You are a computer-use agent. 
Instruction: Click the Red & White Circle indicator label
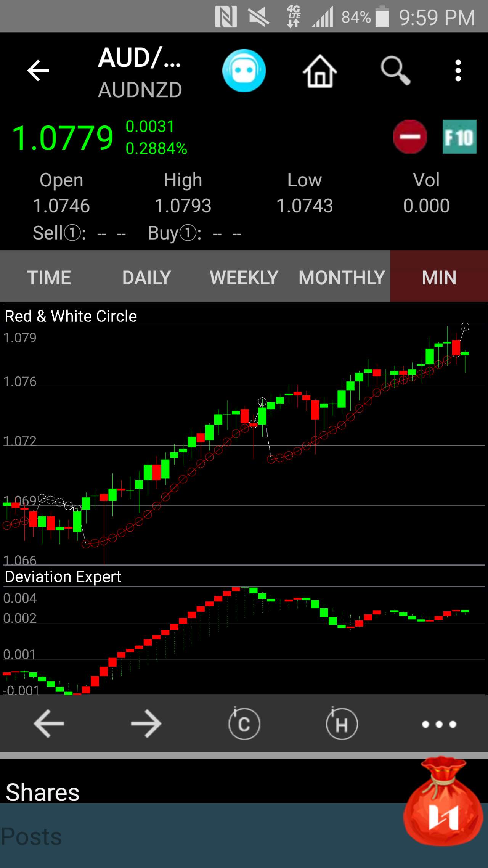(71, 316)
